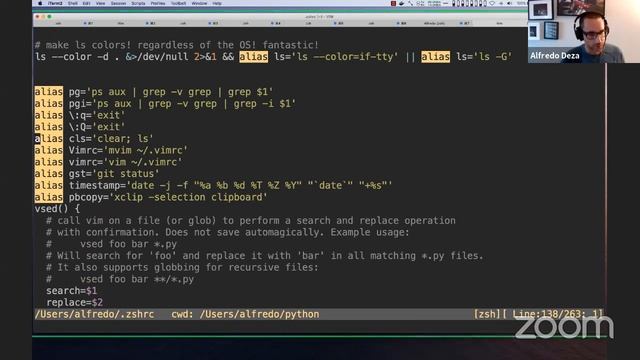This screenshot has width=640, height=360.
Task: Click the alias vimrc='vim ~/.vimrc' line
Action: (108, 162)
